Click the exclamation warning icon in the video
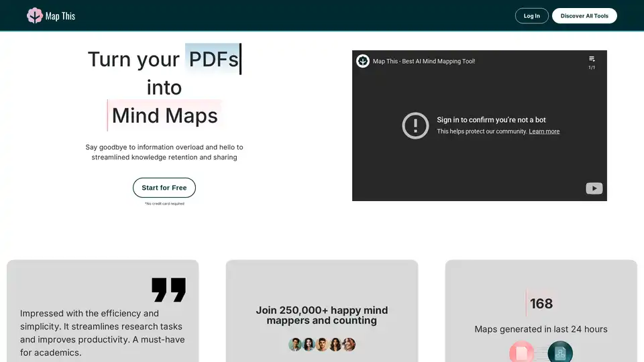This screenshot has height=362, width=644. click(415, 125)
